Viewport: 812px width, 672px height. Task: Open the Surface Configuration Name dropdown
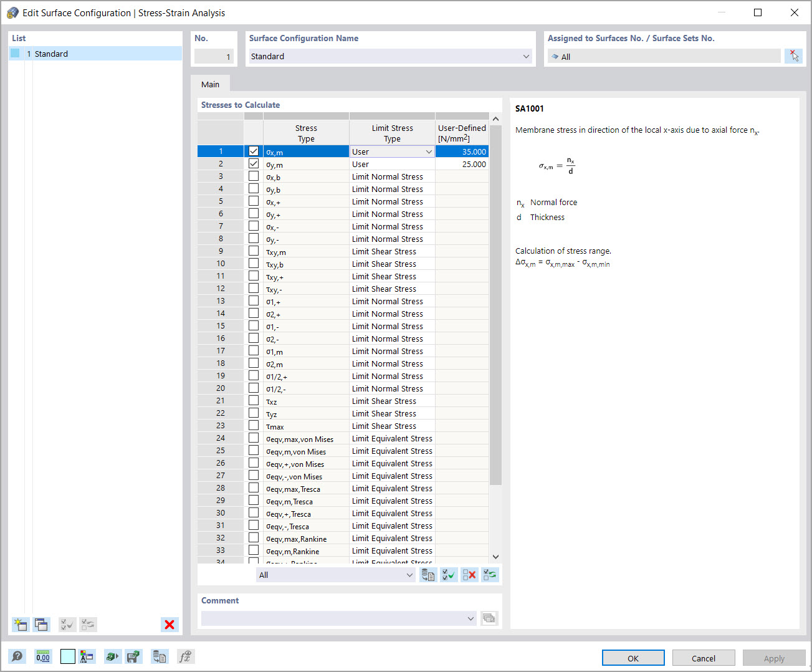click(526, 56)
